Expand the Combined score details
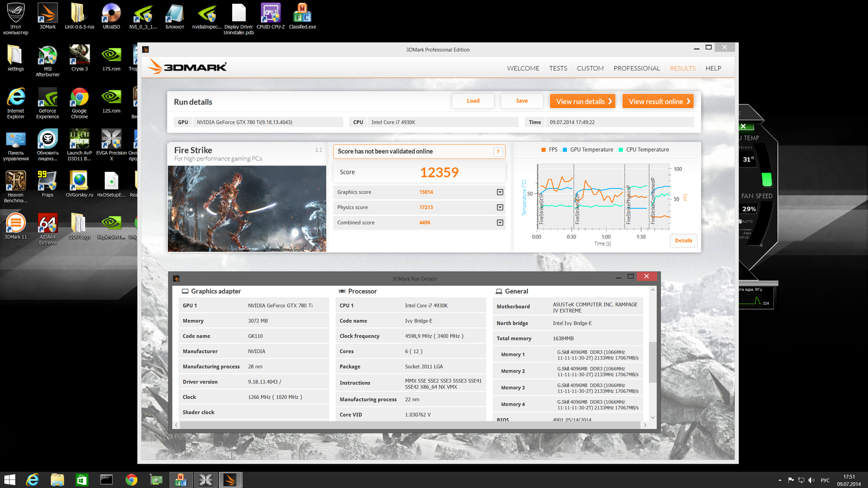Image resolution: width=868 pixels, height=488 pixels. click(500, 222)
